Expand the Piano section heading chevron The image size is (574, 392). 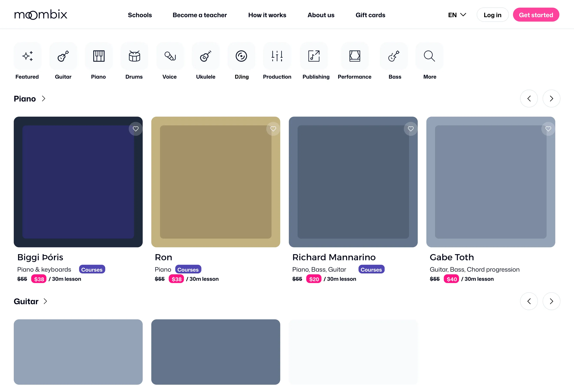click(44, 99)
